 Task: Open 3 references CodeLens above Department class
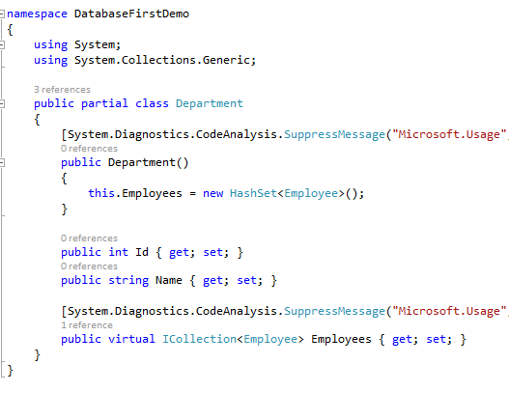coord(63,90)
